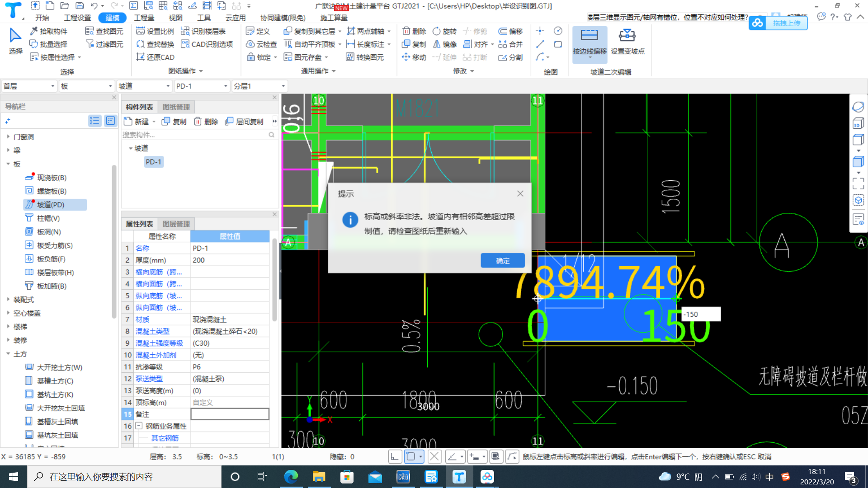Collapse the 土方 tree node
Viewport: 868px width, 488px height.
pyautogui.click(x=8, y=354)
